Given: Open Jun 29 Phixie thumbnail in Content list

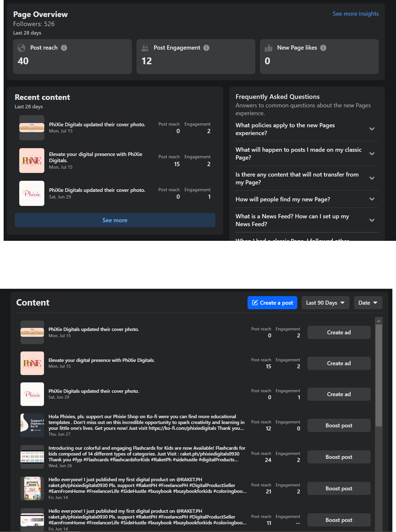Looking at the screenshot, I should click(32, 394).
